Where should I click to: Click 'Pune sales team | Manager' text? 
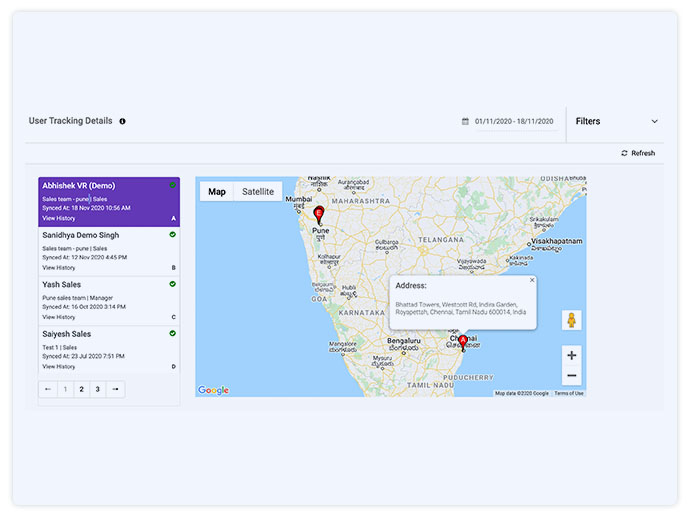pyautogui.click(x=77, y=298)
